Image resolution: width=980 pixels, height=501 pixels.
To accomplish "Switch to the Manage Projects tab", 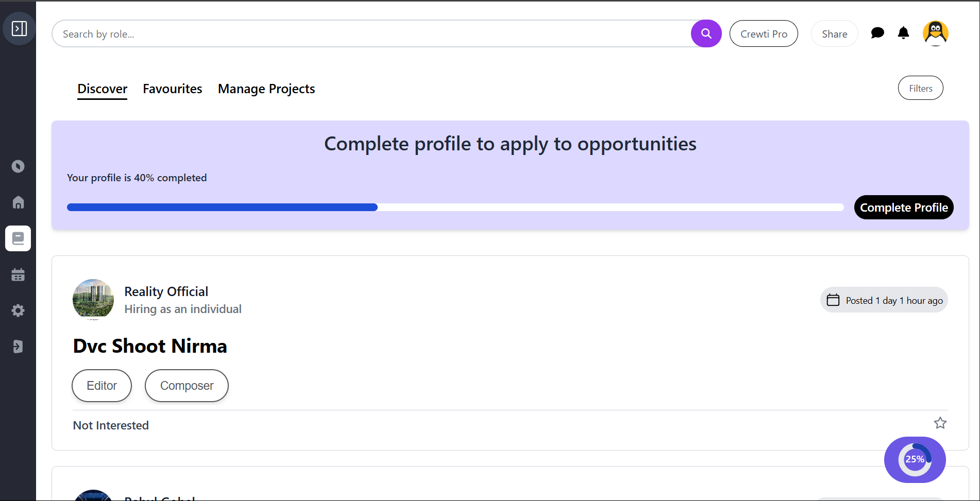I will click(x=266, y=89).
